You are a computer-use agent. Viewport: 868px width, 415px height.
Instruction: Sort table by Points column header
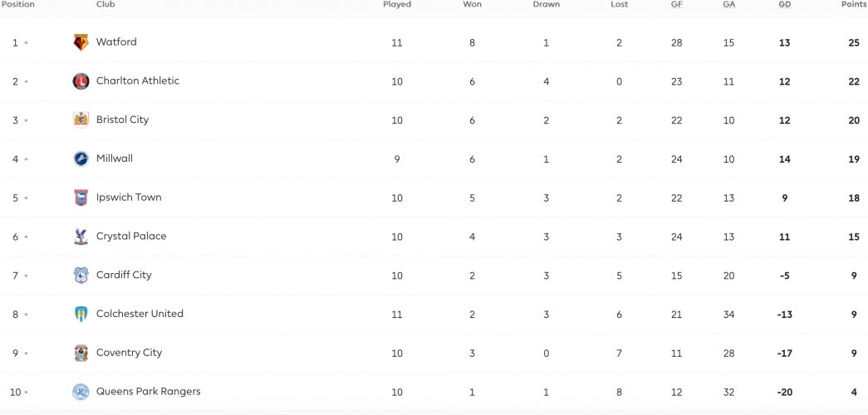coord(854,4)
